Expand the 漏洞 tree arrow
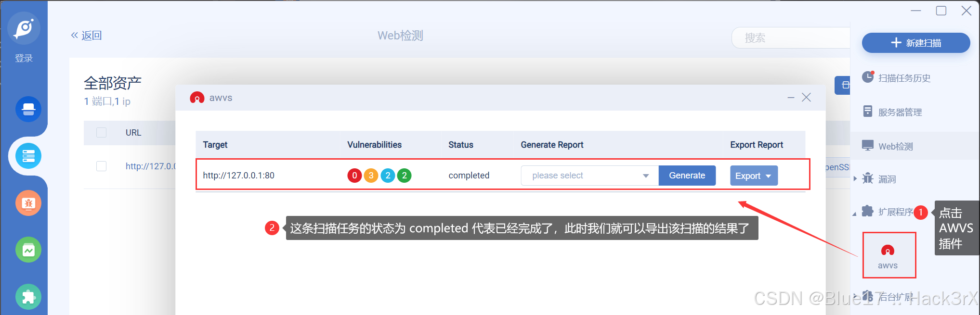Image resolution: width=980 pixels, height=315 pixels. 855,179
